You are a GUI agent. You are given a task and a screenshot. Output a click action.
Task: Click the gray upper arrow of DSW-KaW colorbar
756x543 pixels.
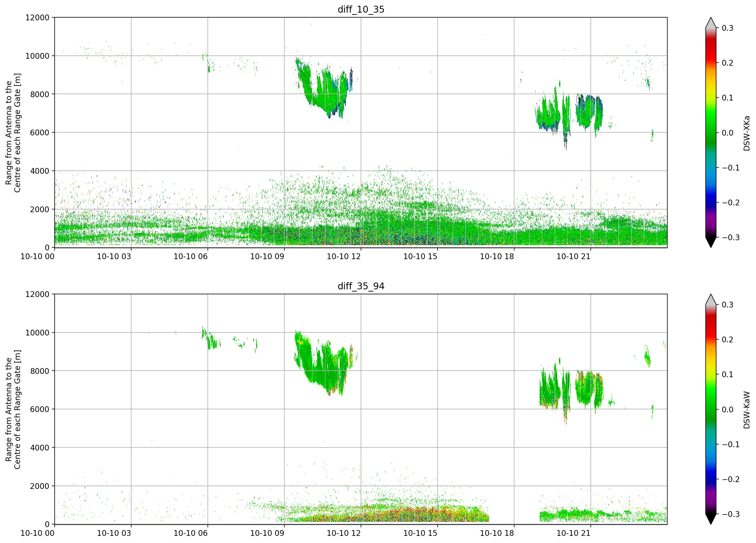(x=711, y=300)
